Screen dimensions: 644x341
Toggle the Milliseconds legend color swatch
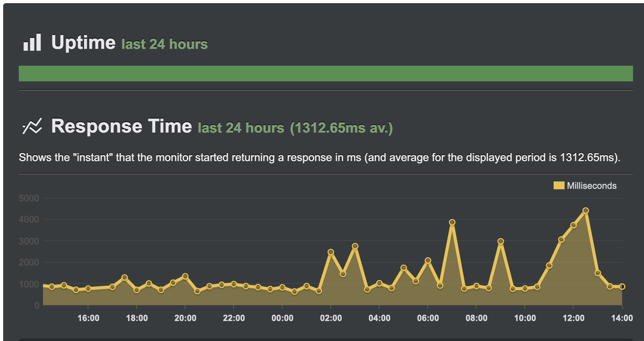tap(559, 186)
